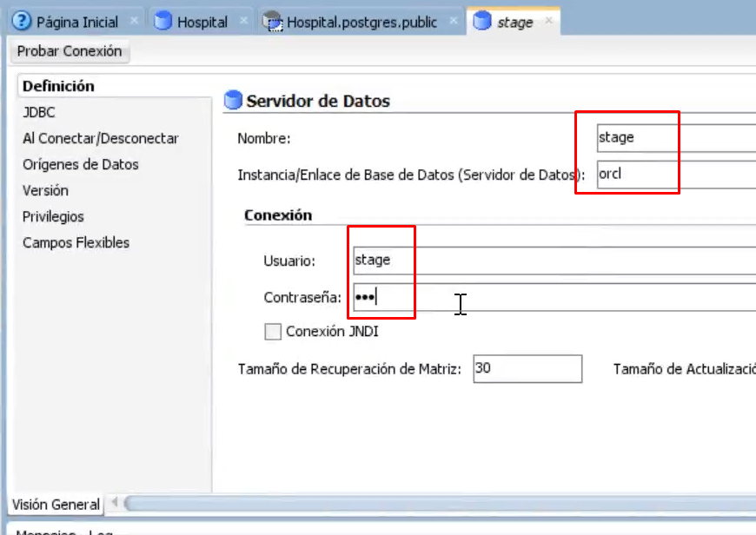Switch to the Hospital tab
The image size is (756, 535).
pyautogui.click(x=202, y=23)
